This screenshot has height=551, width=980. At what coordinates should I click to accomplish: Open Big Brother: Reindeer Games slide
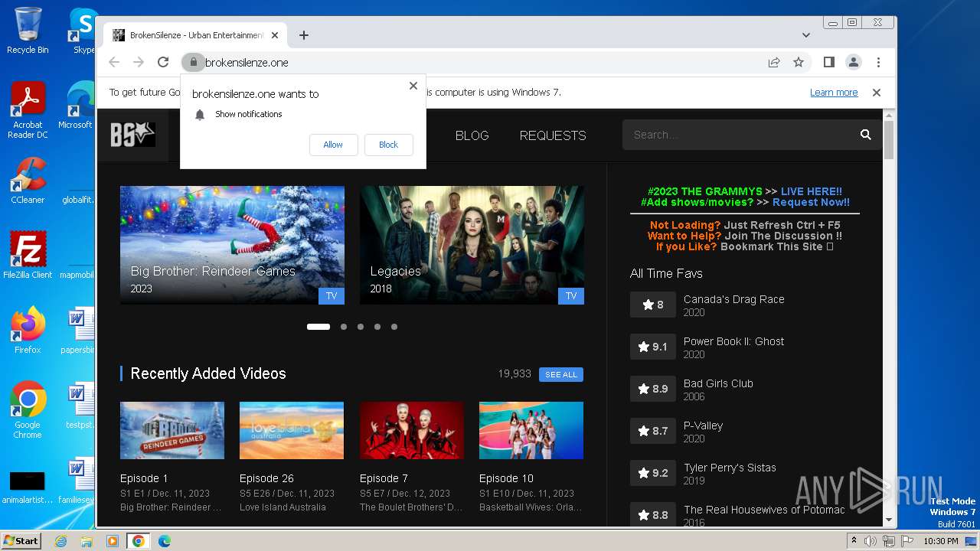tap(232, 245)
